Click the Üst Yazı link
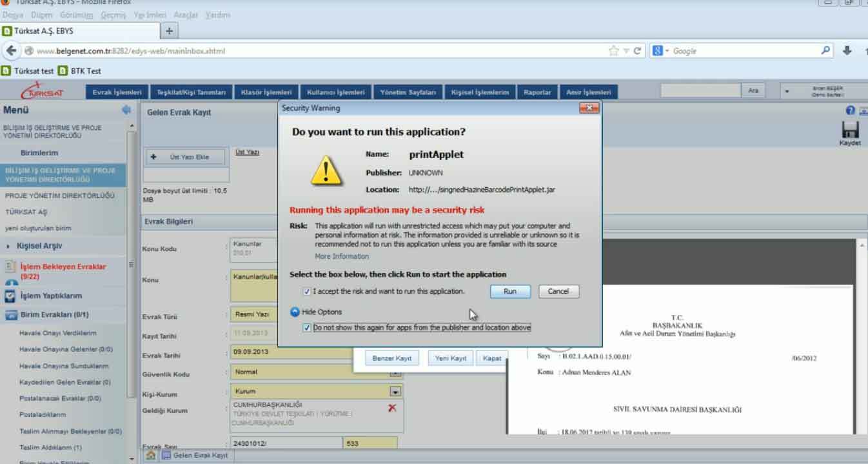The height and width of the screenshot is (464, 868). point(248,152)
